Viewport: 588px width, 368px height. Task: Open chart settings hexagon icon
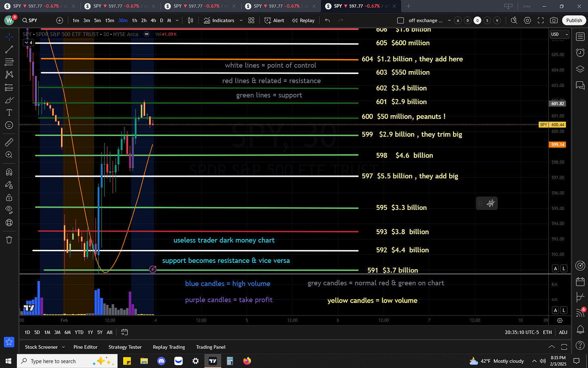click(527, 20)
